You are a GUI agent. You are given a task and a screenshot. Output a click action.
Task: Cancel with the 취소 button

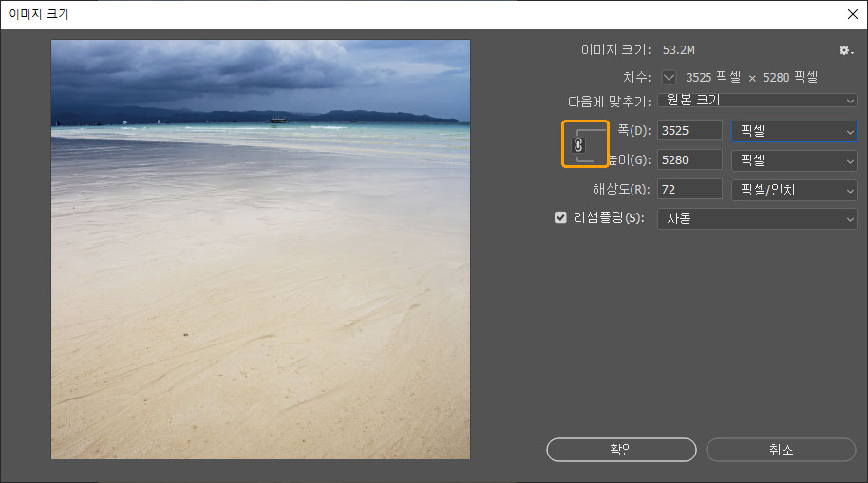coord(781,450)
